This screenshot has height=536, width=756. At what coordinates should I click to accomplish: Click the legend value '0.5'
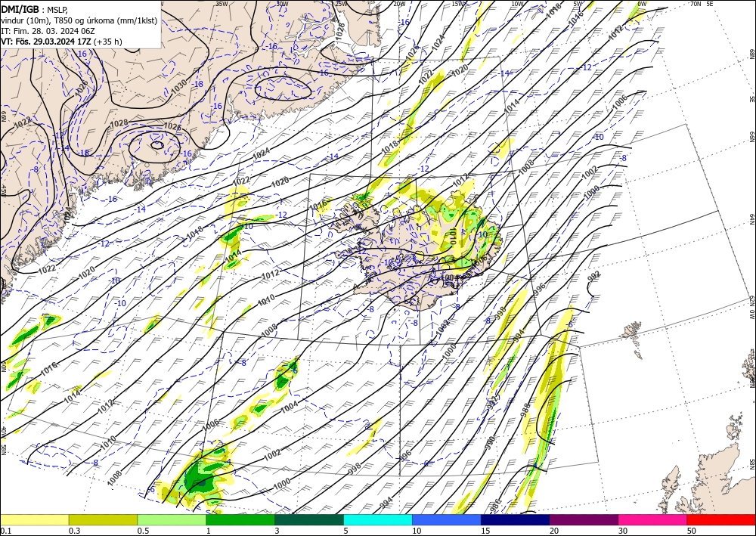pos(143,531)
